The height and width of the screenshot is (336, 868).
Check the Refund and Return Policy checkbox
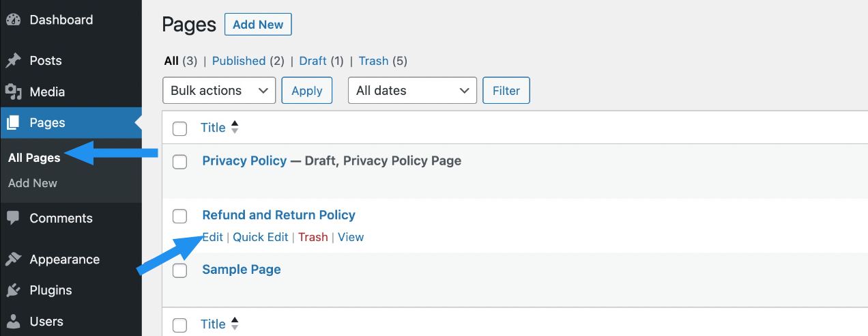(179, 216)
